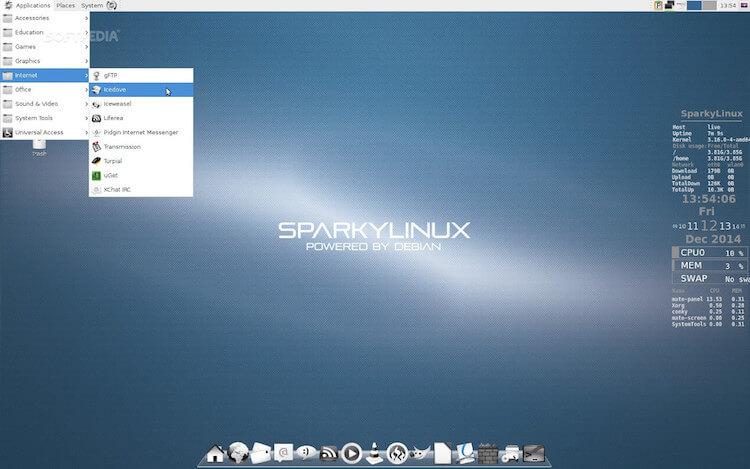750x469 pixels.
Task: Launch VLC traffic cone in dock
Action: click(375, 453)
